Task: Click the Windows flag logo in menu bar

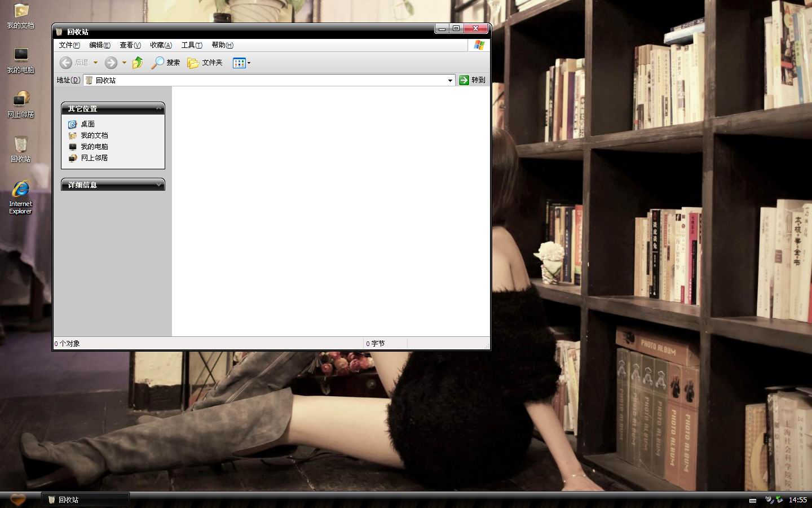Action: [479, 45]
